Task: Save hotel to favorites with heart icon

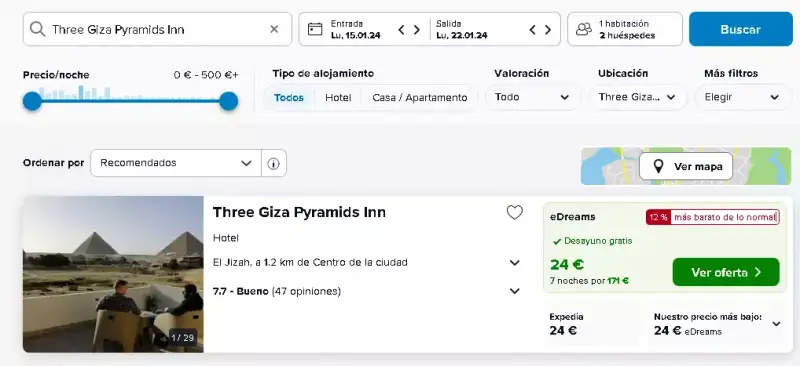Action: (x=514, y=212)
